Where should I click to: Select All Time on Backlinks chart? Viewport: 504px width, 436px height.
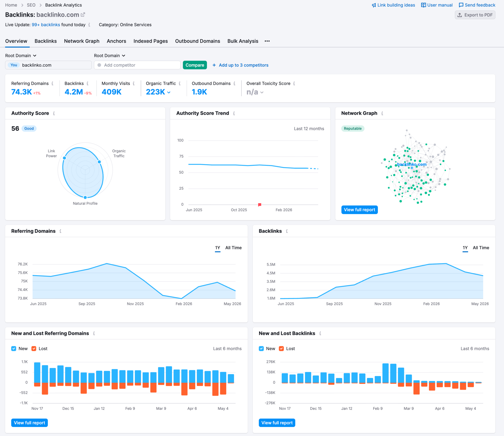[x=481, y=248]
